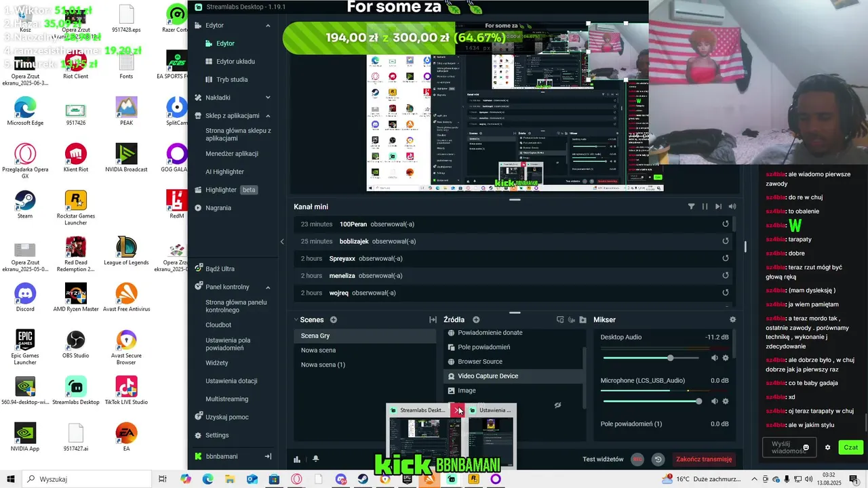
Task: Open Multistreaming in sidebar
Action: (227, 399)
